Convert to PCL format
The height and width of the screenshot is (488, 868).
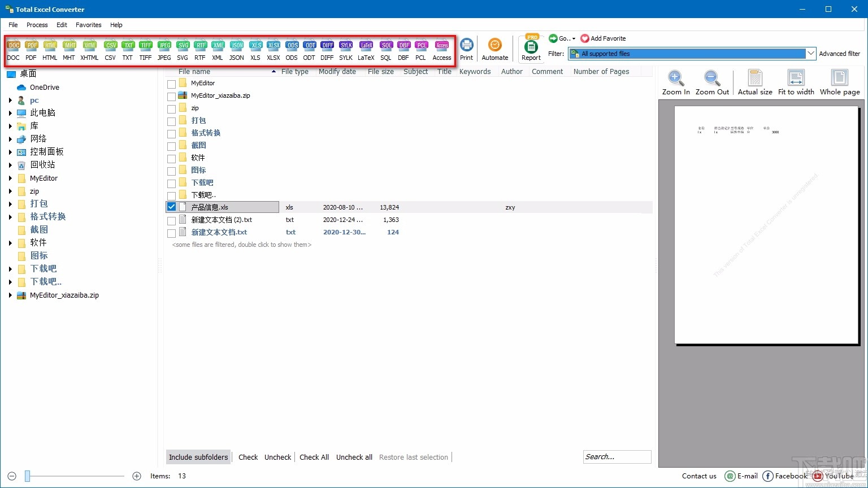[421, 50]
